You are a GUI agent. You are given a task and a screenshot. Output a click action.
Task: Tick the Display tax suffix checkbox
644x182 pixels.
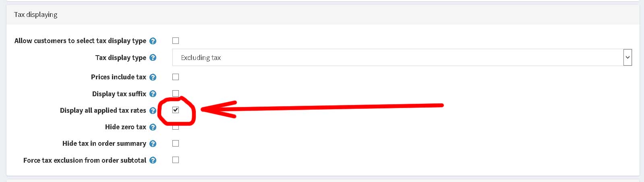click(x=176, y=93)
